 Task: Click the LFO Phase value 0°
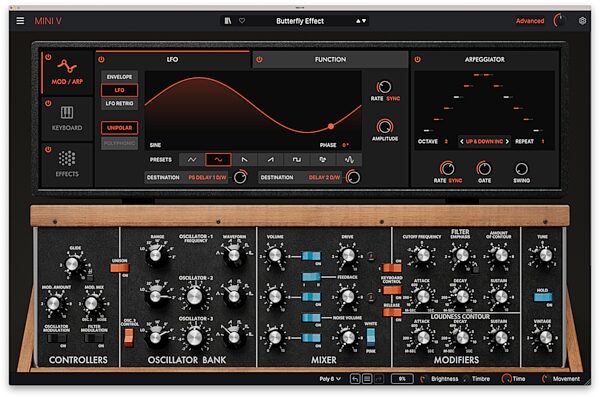pos(346,145)
